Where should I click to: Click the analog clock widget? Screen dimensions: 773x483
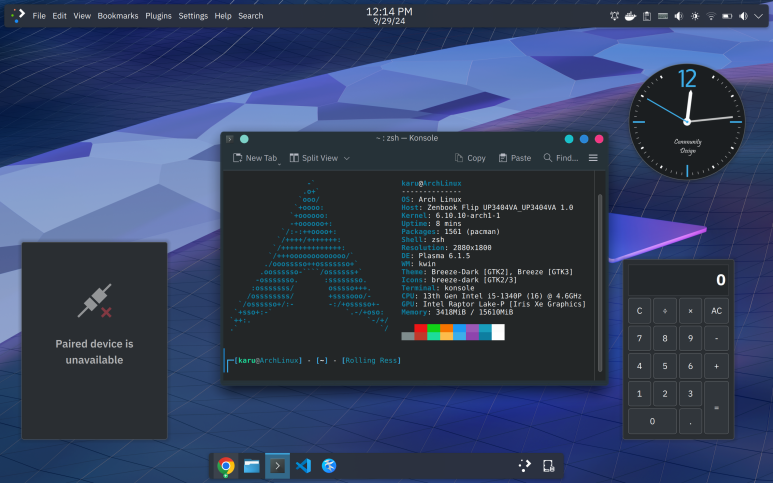click(x=687, y=121)
